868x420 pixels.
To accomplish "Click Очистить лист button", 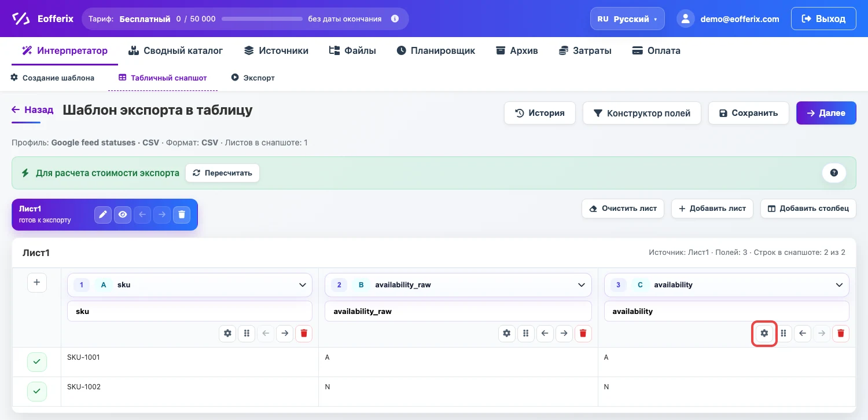I will click(623, 209).
